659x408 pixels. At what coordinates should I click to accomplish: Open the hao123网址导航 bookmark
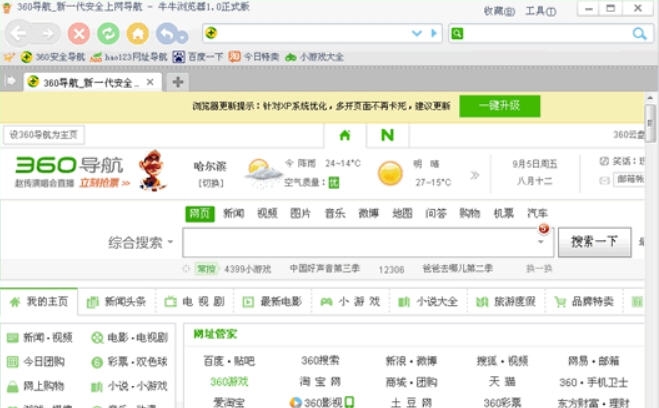click(x=129, y=57)
